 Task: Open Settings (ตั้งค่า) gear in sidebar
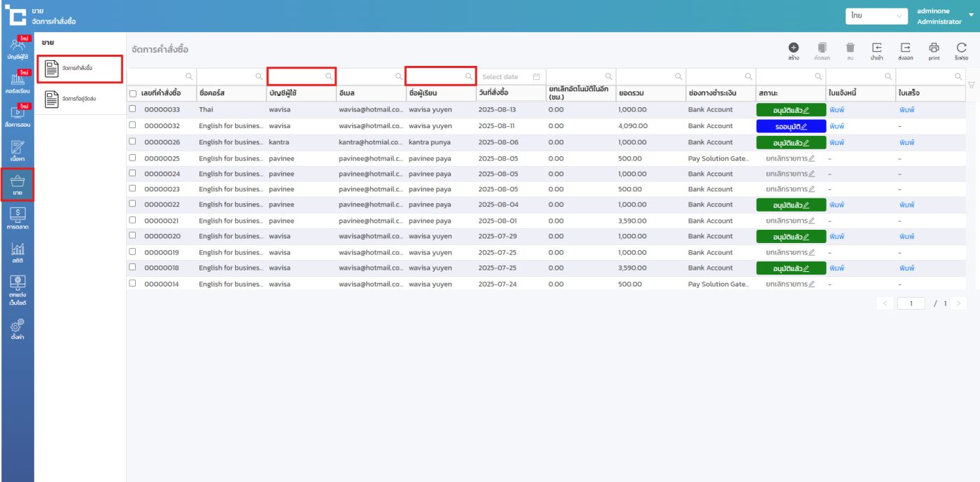pyautogui.click(x=17, y=329)
